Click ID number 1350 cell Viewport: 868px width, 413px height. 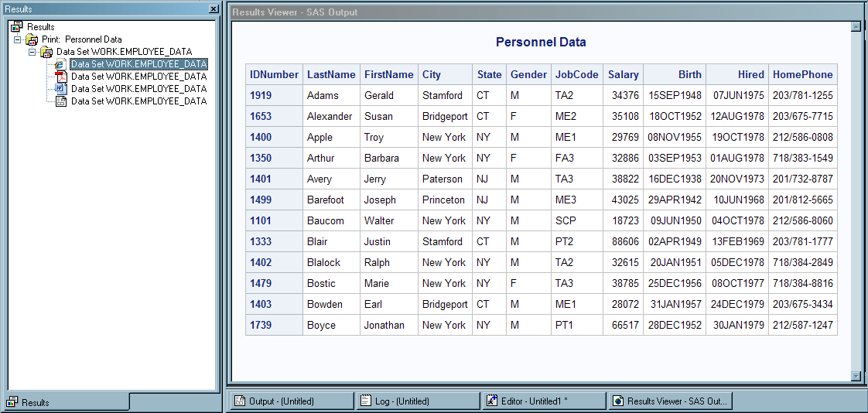tap(274, 158)
